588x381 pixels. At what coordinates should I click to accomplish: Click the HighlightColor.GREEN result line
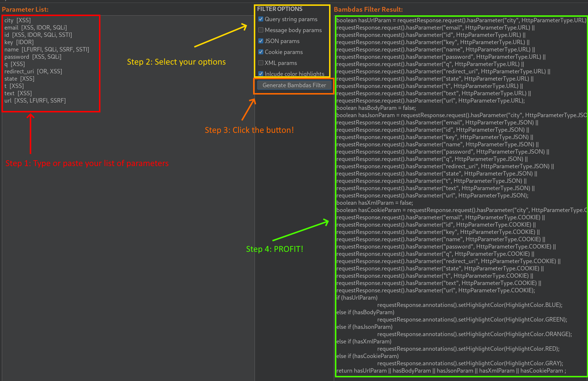coord(472,319)
